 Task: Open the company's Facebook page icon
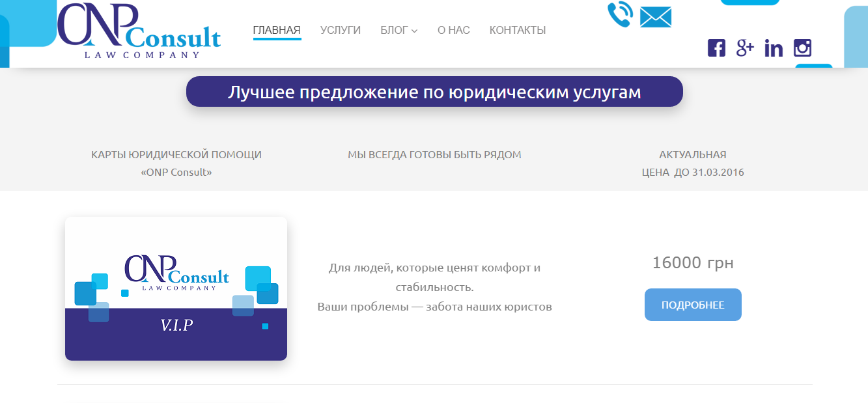[x=716, y=48]
